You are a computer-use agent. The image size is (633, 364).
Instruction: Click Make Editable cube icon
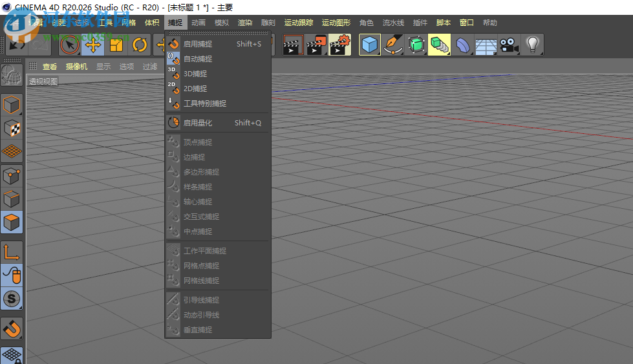click(x=11, y=105)
